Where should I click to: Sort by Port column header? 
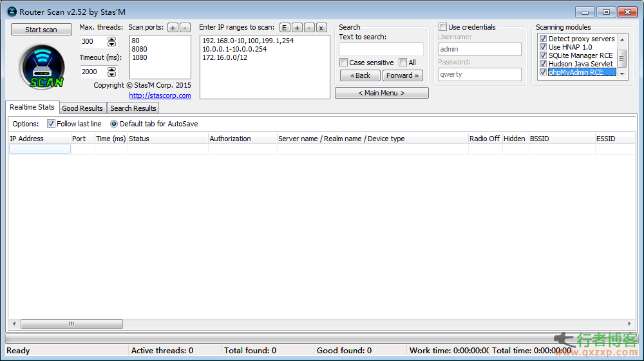click(82, 139)
